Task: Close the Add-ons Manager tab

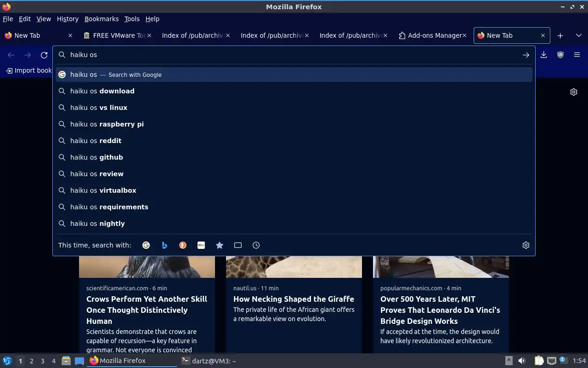Action: click(x=464, y=35)
